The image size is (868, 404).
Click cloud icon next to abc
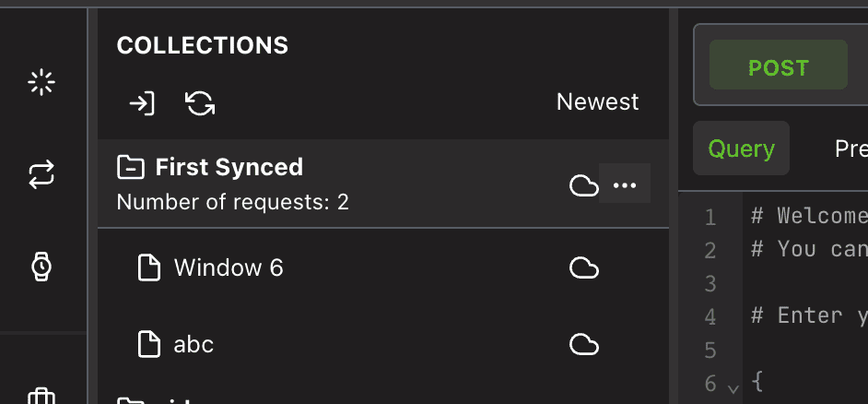[583, 344]
